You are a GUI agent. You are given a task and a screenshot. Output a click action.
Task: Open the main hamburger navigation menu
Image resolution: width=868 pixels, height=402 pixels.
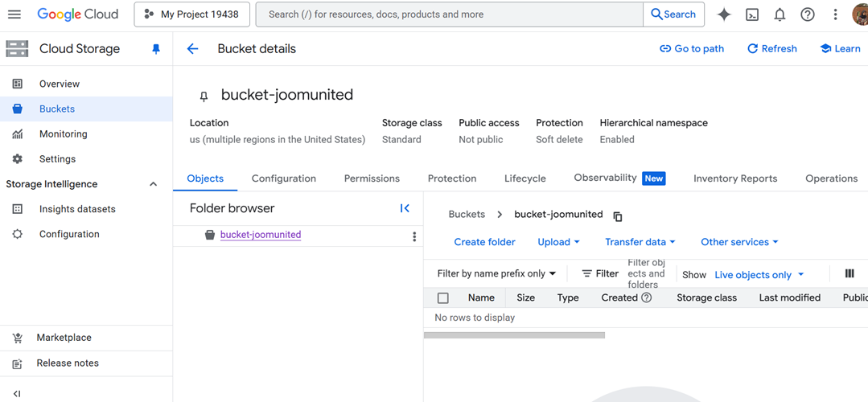[x=14, y=14]
